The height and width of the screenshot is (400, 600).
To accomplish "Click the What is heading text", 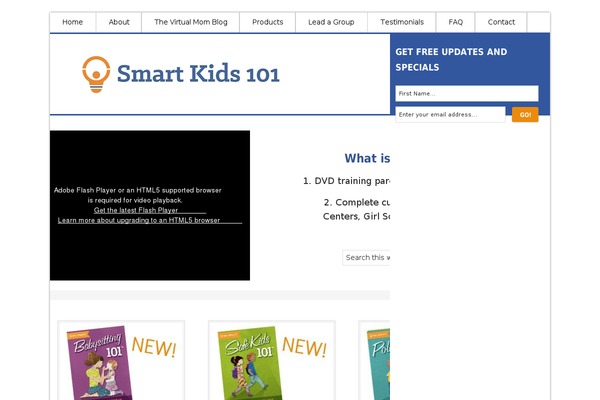I will tap(367, 158).
